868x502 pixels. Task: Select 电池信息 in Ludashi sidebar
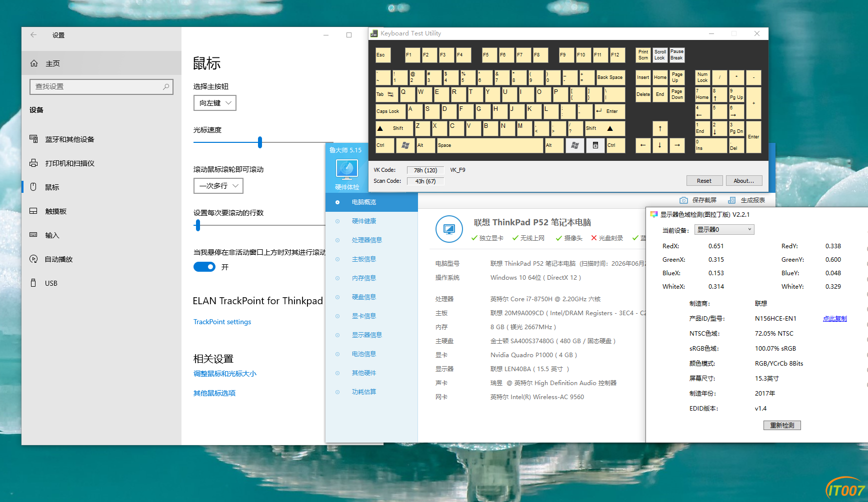pyautogui.click(x=371, y=354)
